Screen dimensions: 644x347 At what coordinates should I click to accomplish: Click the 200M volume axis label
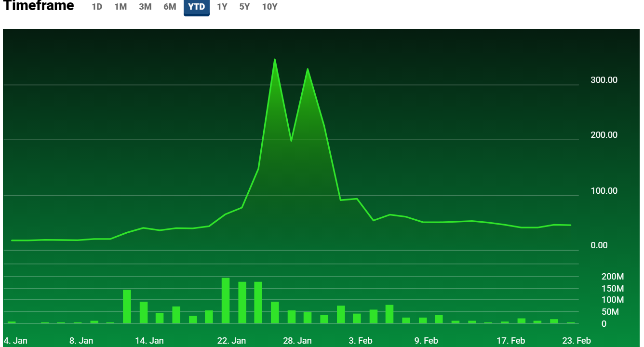click(x=612, y=277)
